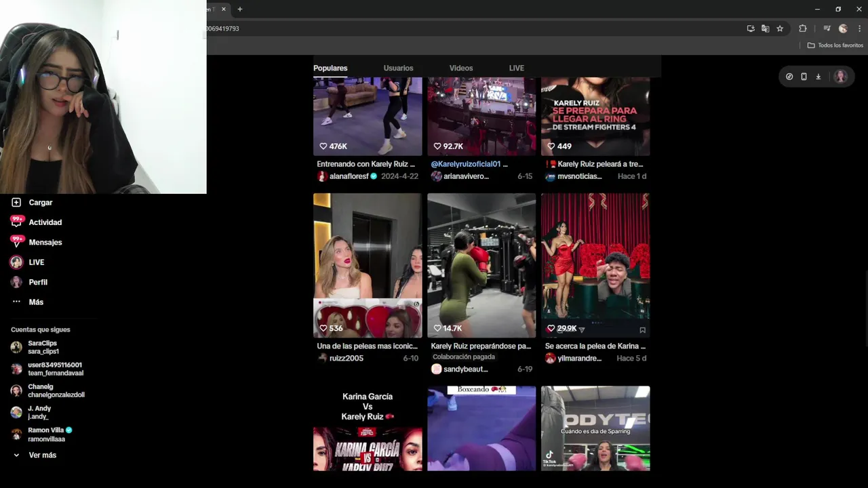
Task: Click install app icon in address bar
Action: (x=751, y=28)
